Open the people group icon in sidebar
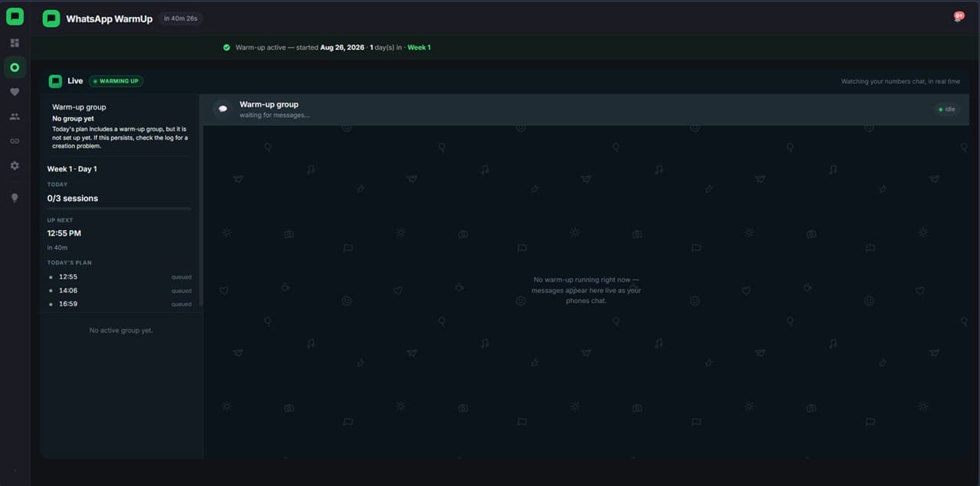 [x=15, y=116]
